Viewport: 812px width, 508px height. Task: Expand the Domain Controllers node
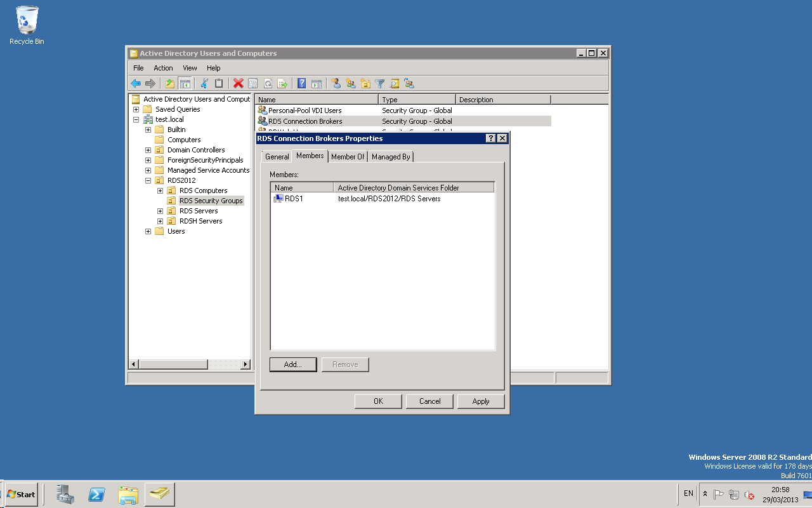[148, 150]
